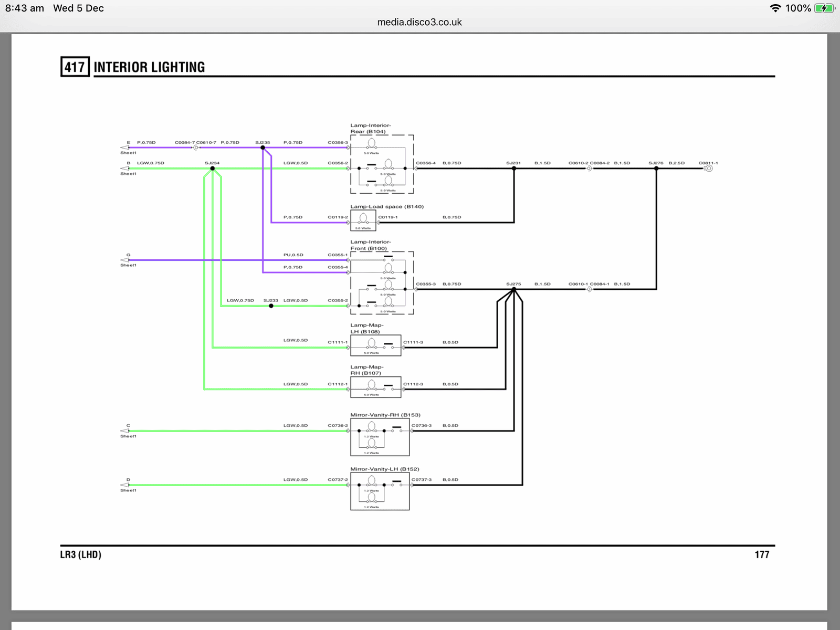Screen dimensions: 840x630
Task: Tap the battery charging icon
Action: click(x=824, y=8)
